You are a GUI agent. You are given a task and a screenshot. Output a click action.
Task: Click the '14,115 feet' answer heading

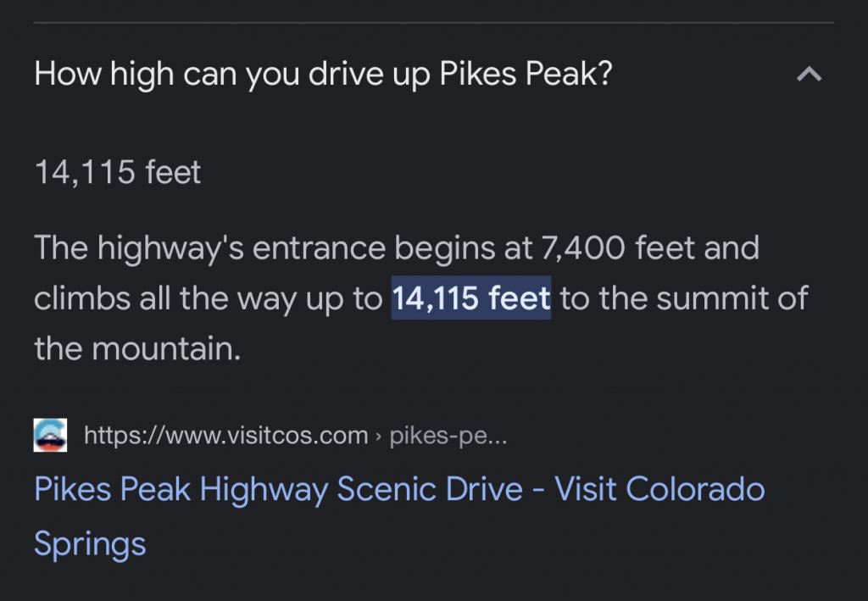[117, 171]
